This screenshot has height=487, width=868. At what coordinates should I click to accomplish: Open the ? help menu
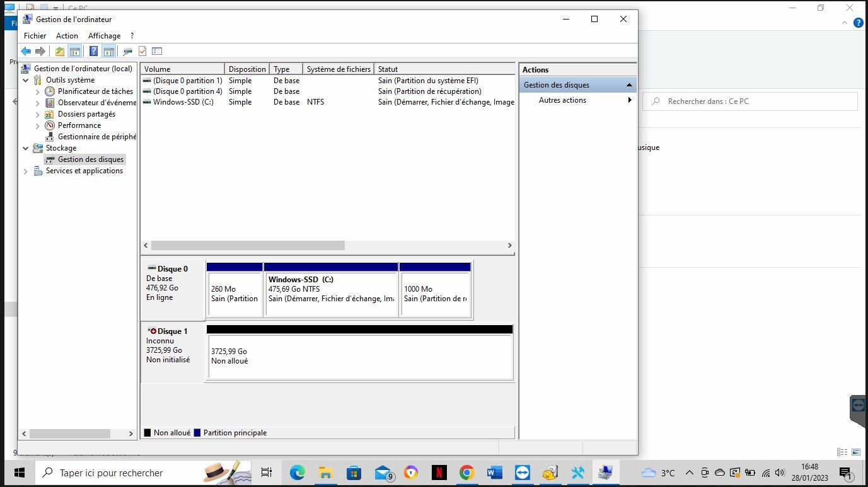click(132, 36)
